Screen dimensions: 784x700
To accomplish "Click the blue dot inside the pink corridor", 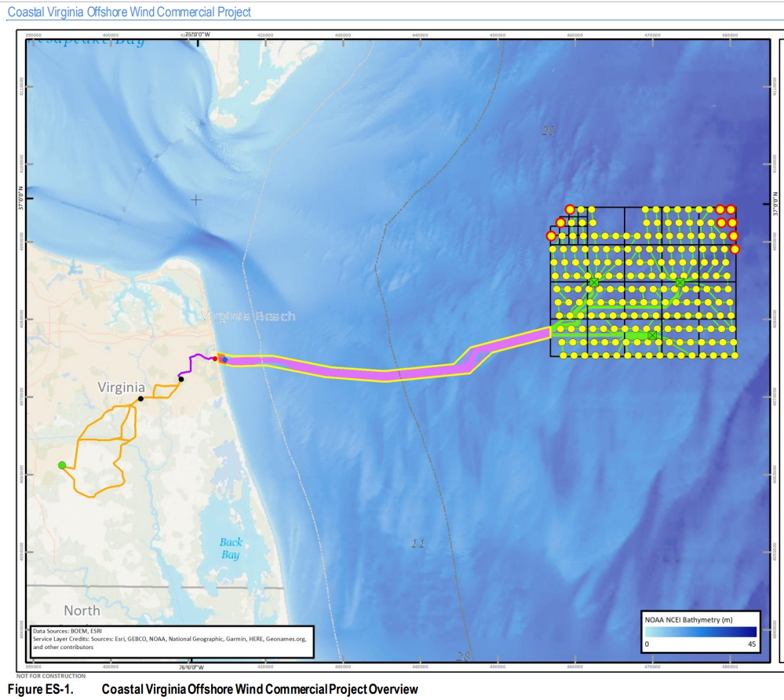I will 224,360.
